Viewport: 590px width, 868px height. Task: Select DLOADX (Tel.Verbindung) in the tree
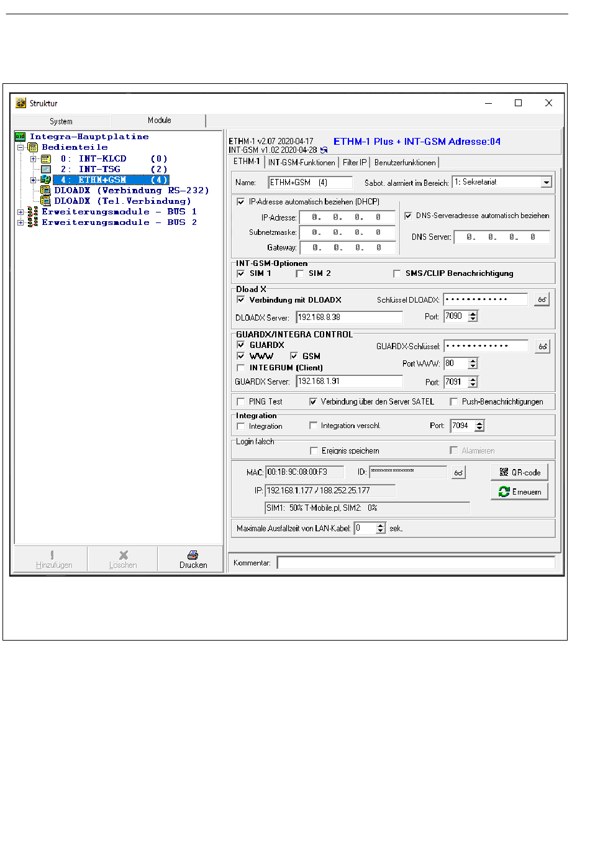click(122, 201)
